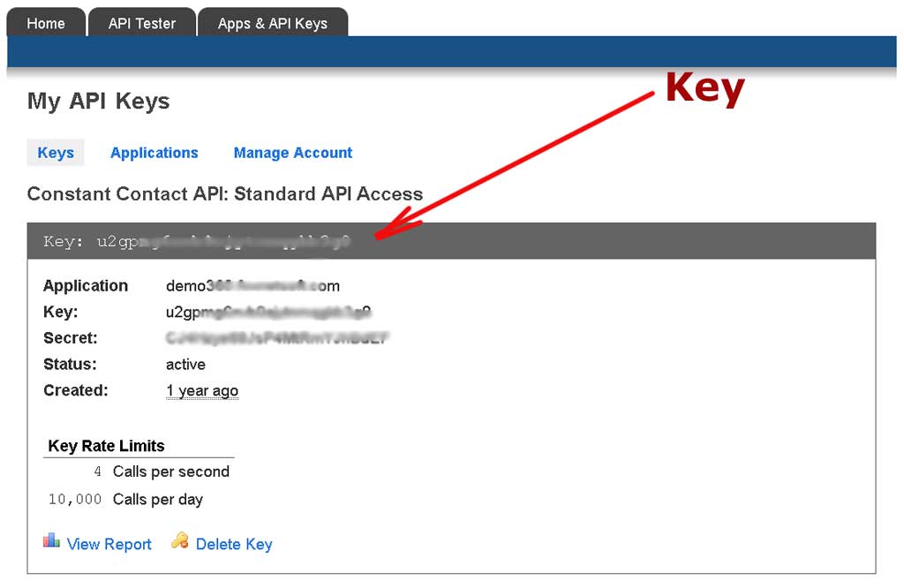Screen dimensions: 904x588
Task: Click the Delete Key link
Action: tap(234, 544)
